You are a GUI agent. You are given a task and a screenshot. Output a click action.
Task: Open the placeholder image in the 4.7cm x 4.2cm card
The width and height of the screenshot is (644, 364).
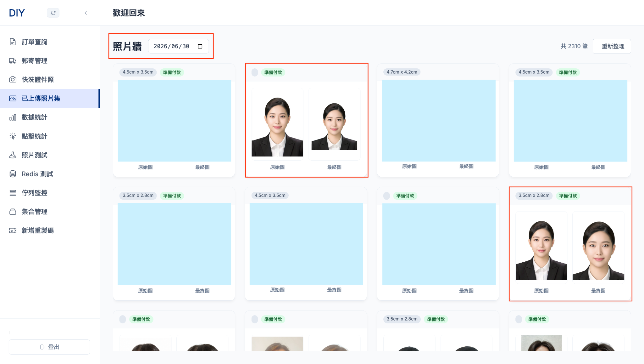tap(439, 121)
